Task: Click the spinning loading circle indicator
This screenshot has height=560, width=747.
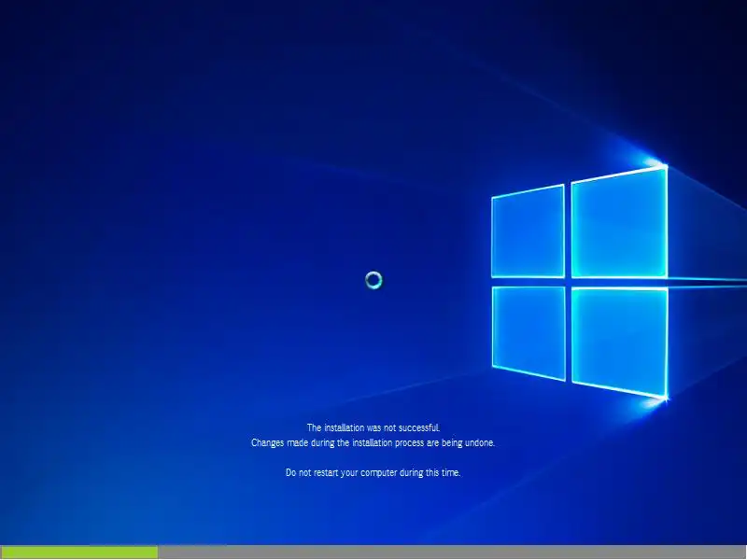Action: [x=373, y=281]
